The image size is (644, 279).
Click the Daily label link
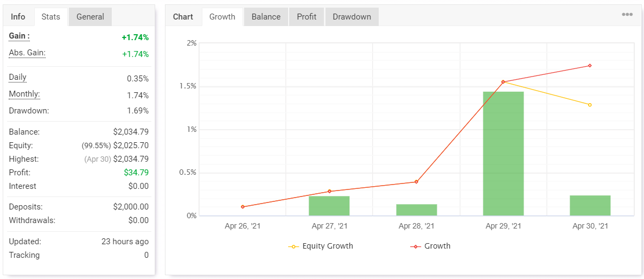tap(18, 78)
